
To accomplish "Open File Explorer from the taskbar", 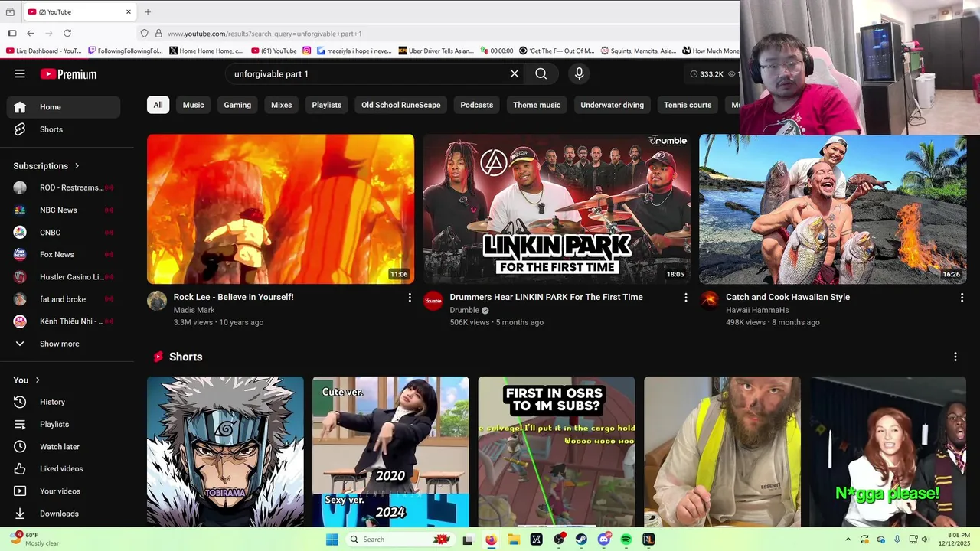I will [x=514, y=540].
